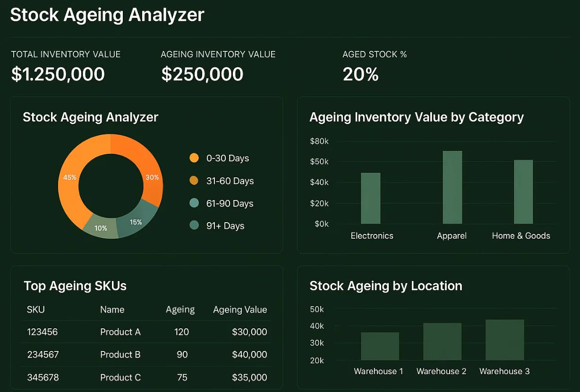Click the 91+ Days legend color dot
Viewport: 580px width, 392px height.
click(194, 226)
